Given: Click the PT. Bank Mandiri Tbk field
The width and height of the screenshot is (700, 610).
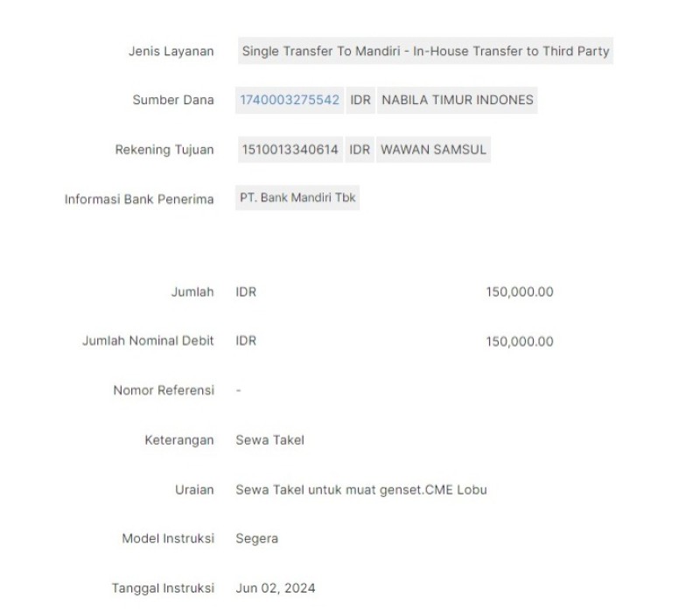Looking at the screenshot, I should [x=297, y=198].
